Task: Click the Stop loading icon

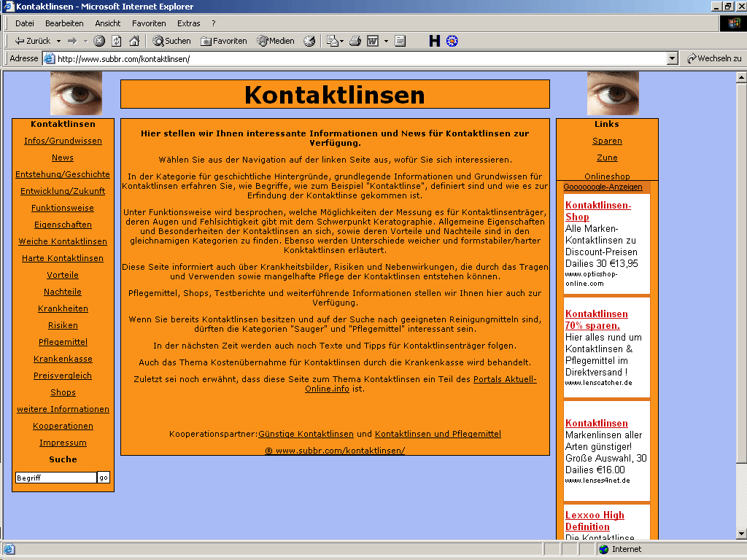Action: click(x=99, y=41)
